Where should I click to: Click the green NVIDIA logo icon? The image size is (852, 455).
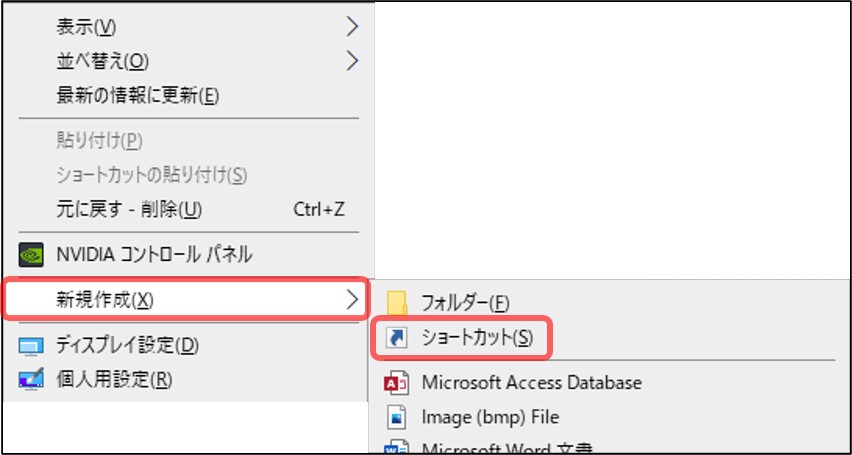click(x=31, y=254)
